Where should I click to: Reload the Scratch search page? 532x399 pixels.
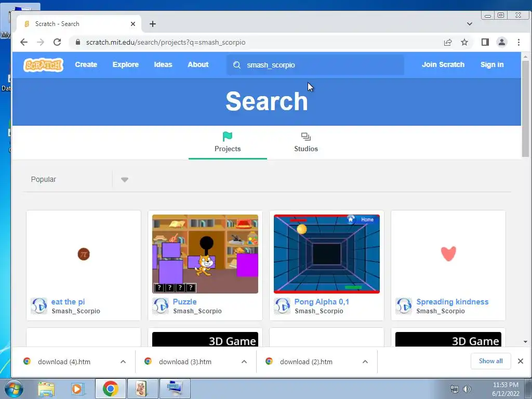tap(57, 42)
